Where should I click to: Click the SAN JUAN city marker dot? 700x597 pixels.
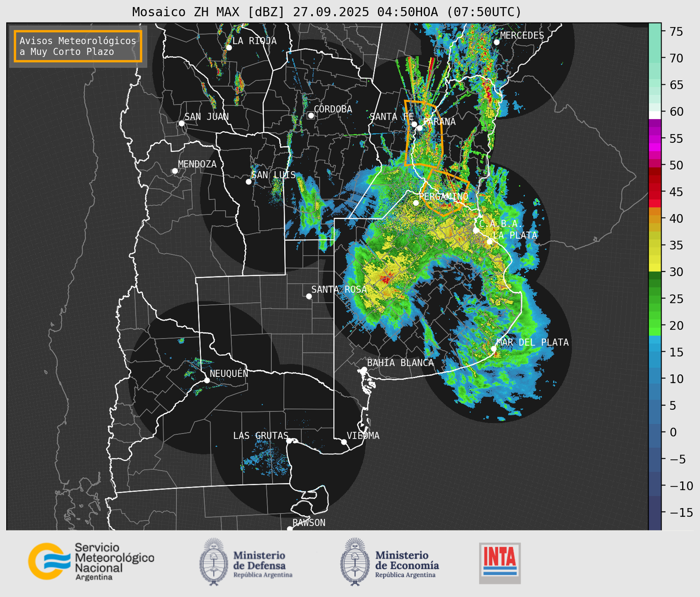click(x=181, y=123)
